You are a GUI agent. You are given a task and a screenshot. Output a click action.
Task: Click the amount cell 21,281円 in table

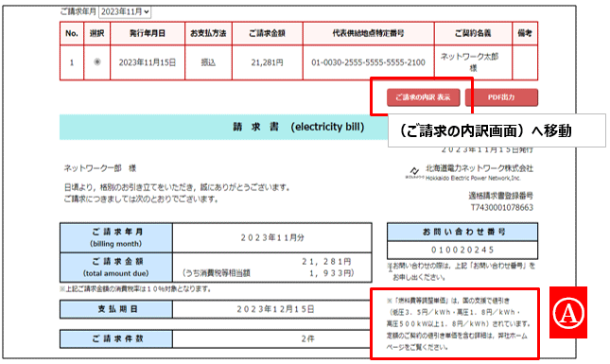point(268,62)
